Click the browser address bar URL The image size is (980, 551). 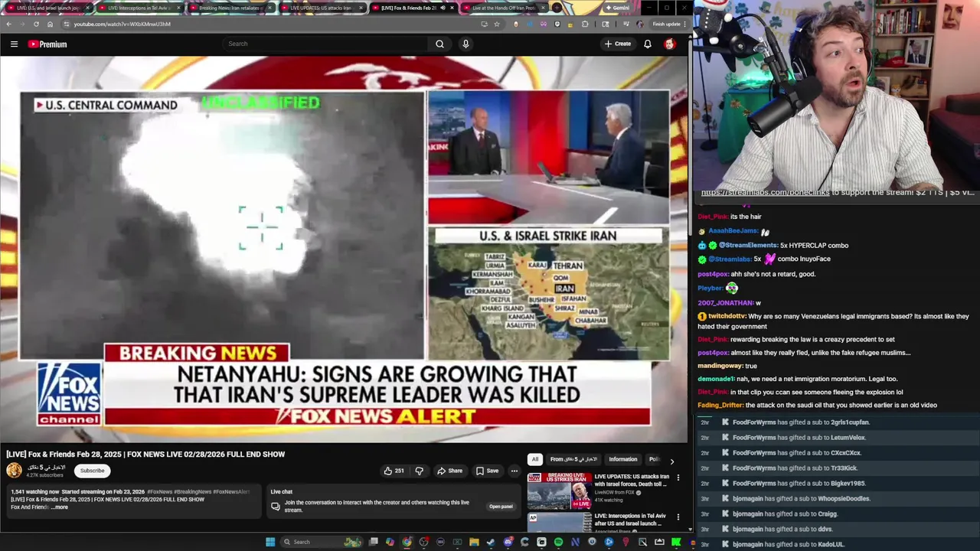pyautogui.click(x=122, y=24)
